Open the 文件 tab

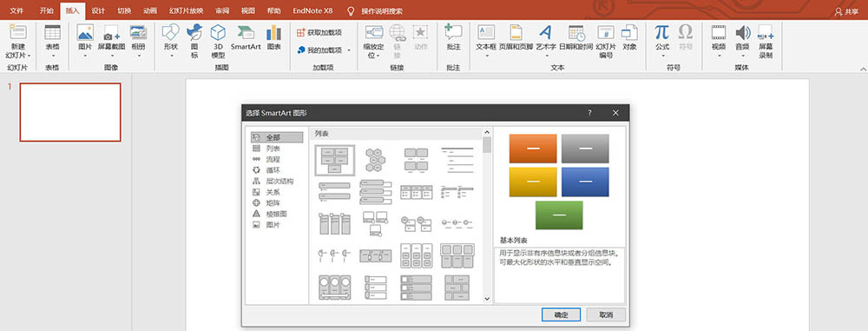click(16, 11)
